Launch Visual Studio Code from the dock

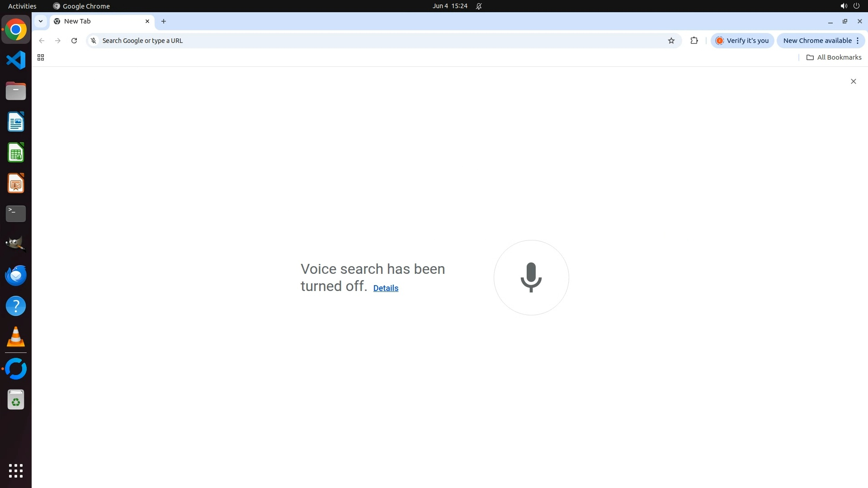tap(16, 60)
